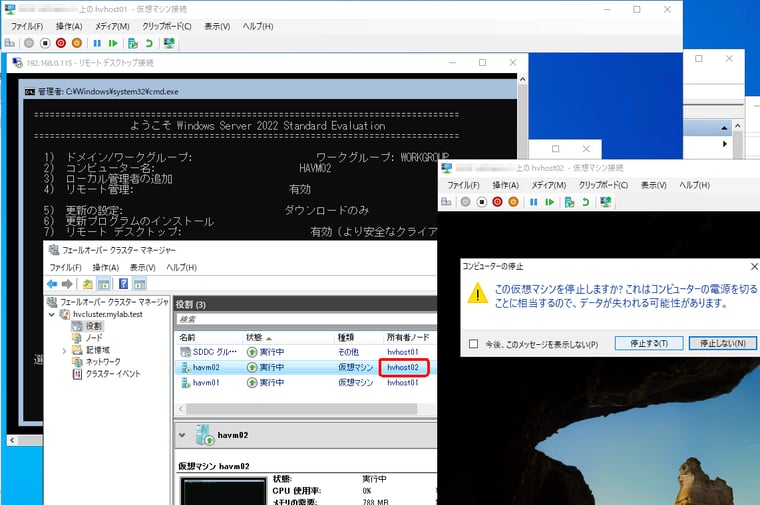This screenshot has width=760, height=505.
Task: Open help icon in Failover Cluster Manager toolbar
Action: pos(124,284)
